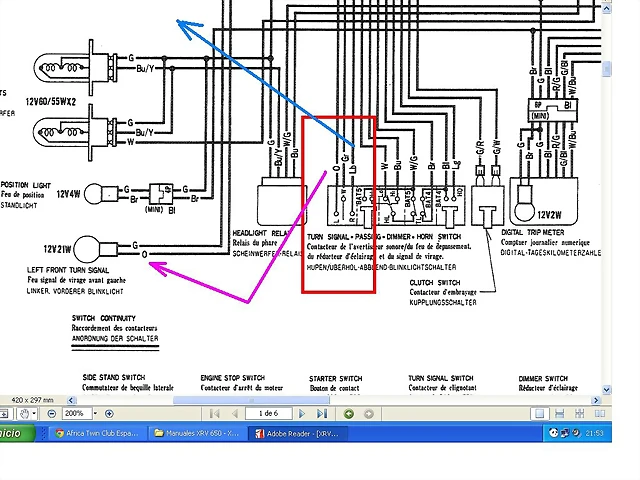
Task: Switch to facing pages layout
Action: coord(600,414)
